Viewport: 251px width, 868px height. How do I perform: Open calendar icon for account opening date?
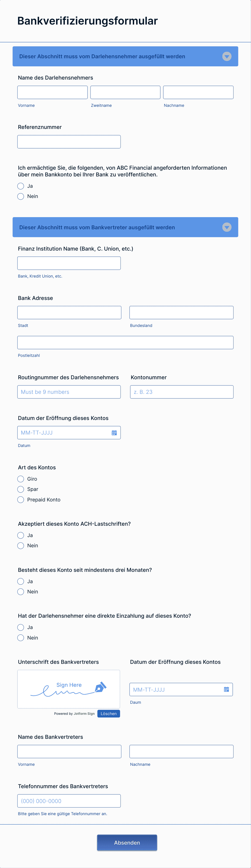(x=114, y=433)
